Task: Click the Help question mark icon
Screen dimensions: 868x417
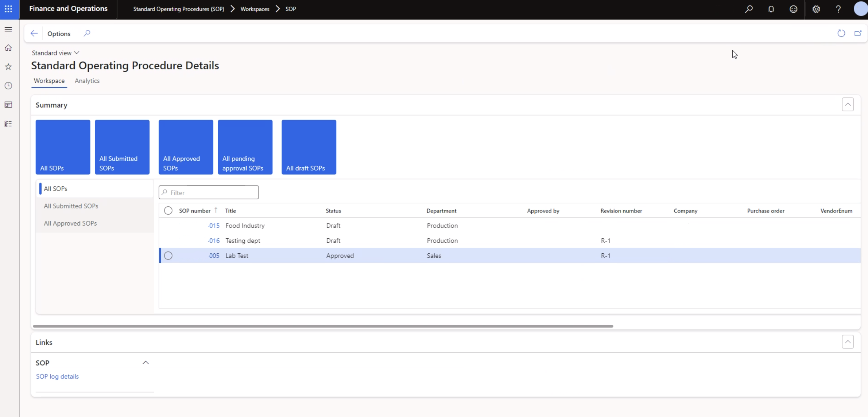Action: pos(838,8)
